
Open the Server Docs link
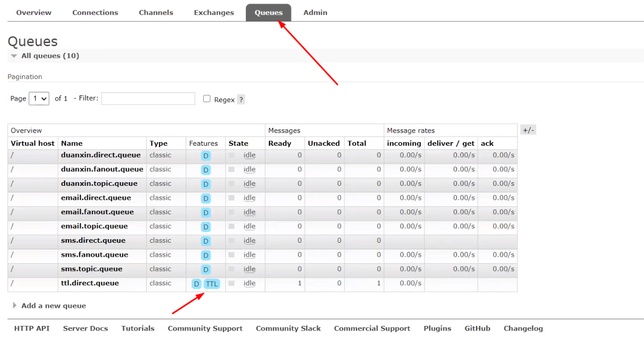click(x=86, y=328)
